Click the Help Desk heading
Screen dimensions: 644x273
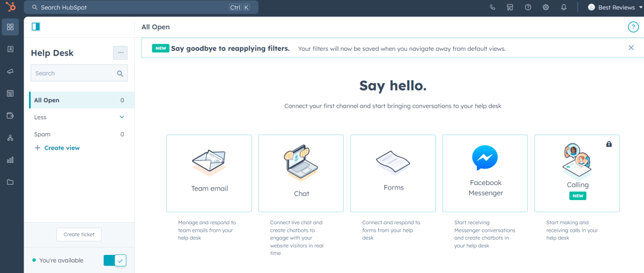(52, 53)
